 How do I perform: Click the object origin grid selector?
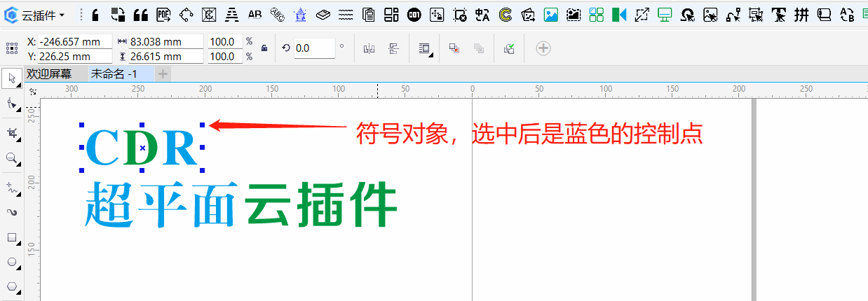11,48
